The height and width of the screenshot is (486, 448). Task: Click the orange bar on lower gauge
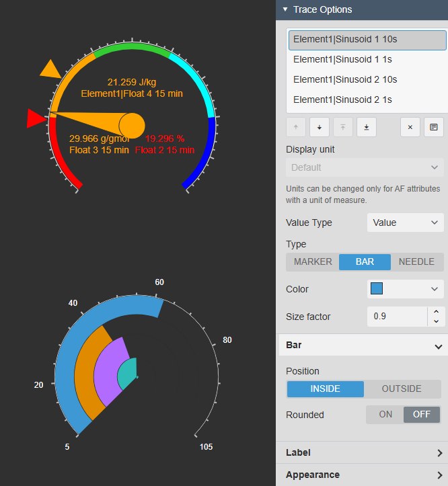coord(83,372)
